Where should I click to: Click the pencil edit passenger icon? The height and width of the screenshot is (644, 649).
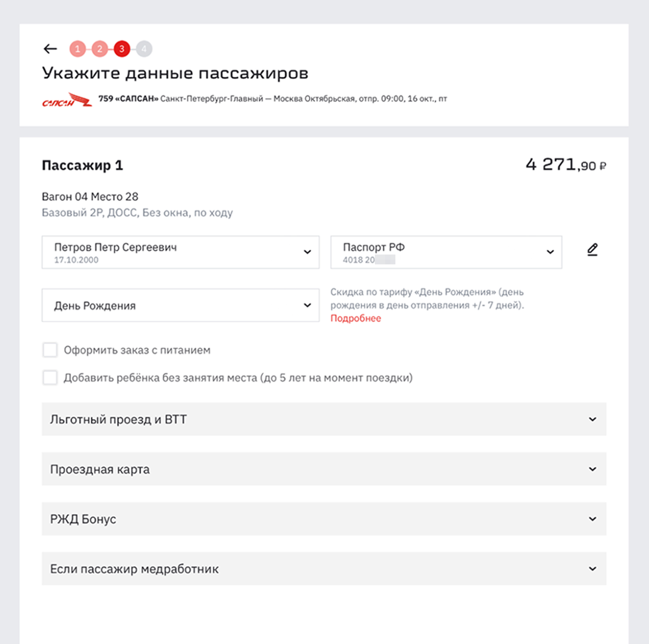pyautogui.click(x=592, y=250)
